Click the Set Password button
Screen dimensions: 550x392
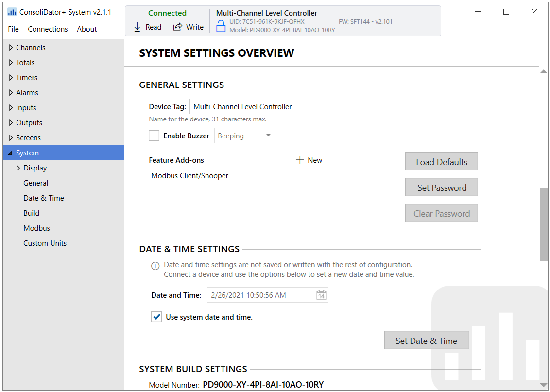tap(441, 187)
